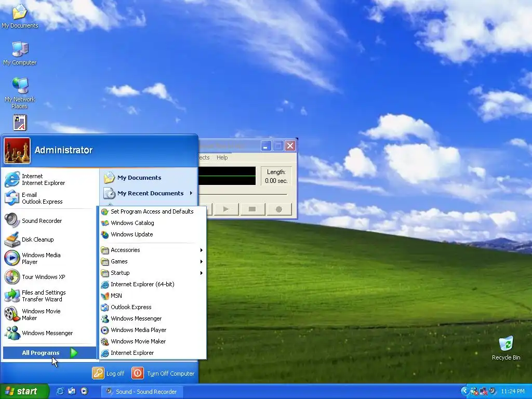
Task: Open the Files and Settings Transfer Wizard
Action: coord(49,296)
